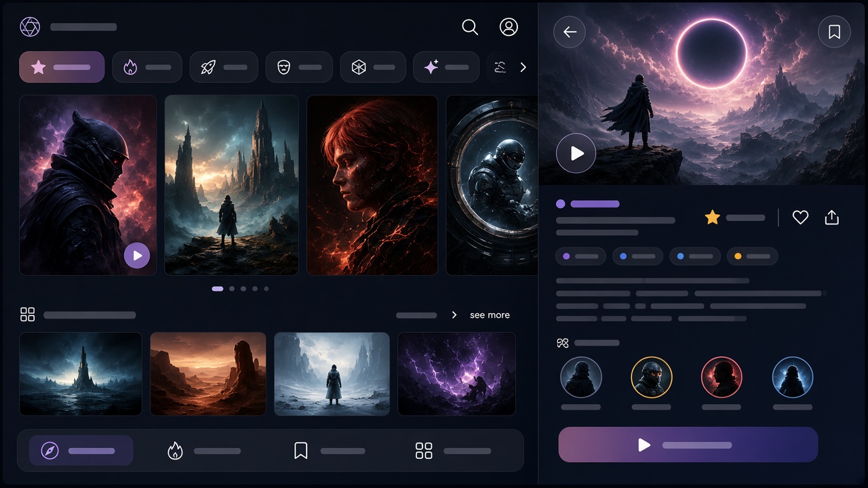
Task: Select the mask category chip
Action: point(299,67)
